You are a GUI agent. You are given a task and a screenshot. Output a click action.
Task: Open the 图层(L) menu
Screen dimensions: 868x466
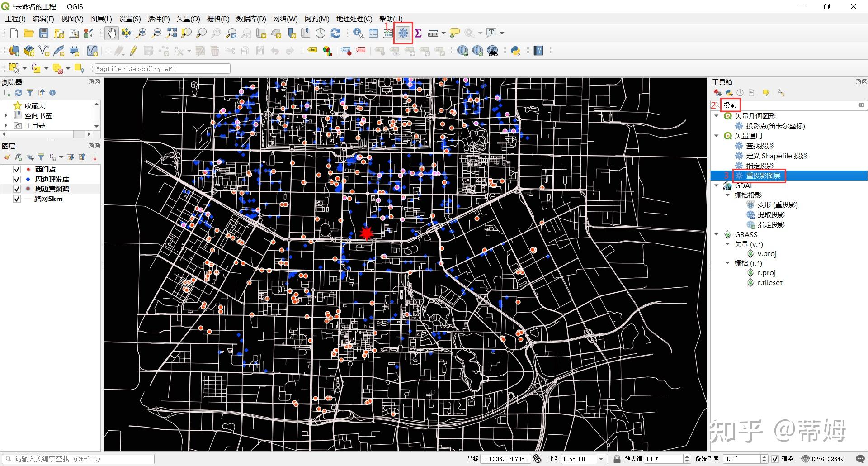click(x=101, y=19)
